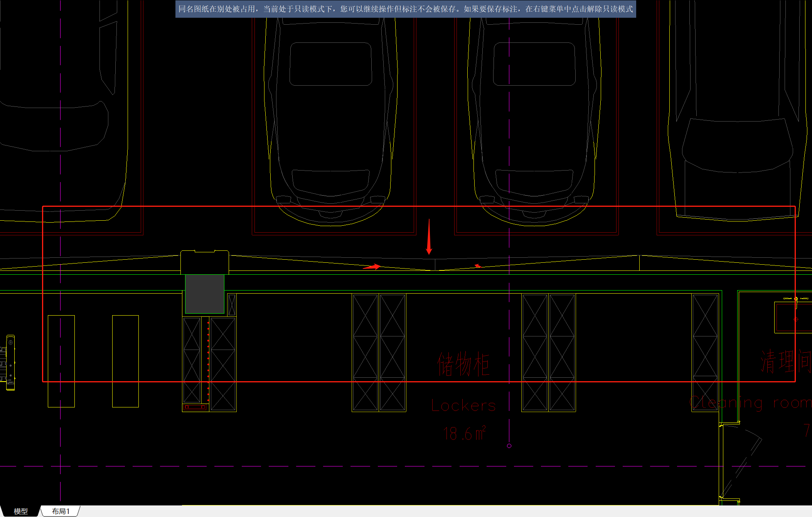Screen dimensions: 812x517
Task: Open the 布局1 layout tab
Action: point(61,511)
